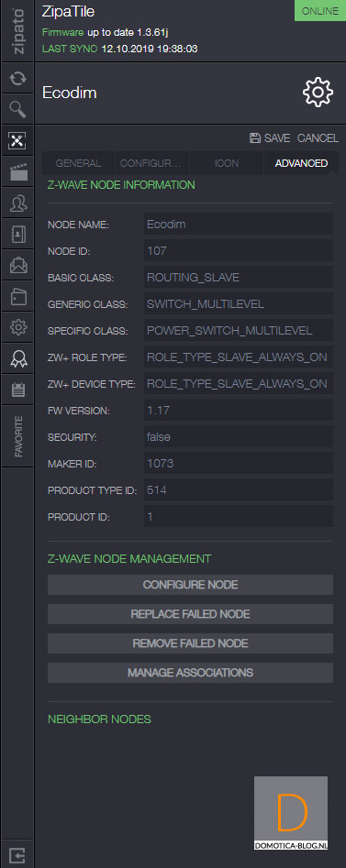The image size is (346, 868).
Task: Click the CONFIGURE NODE button
Action: pyautogui.click(x=190, y=585)
